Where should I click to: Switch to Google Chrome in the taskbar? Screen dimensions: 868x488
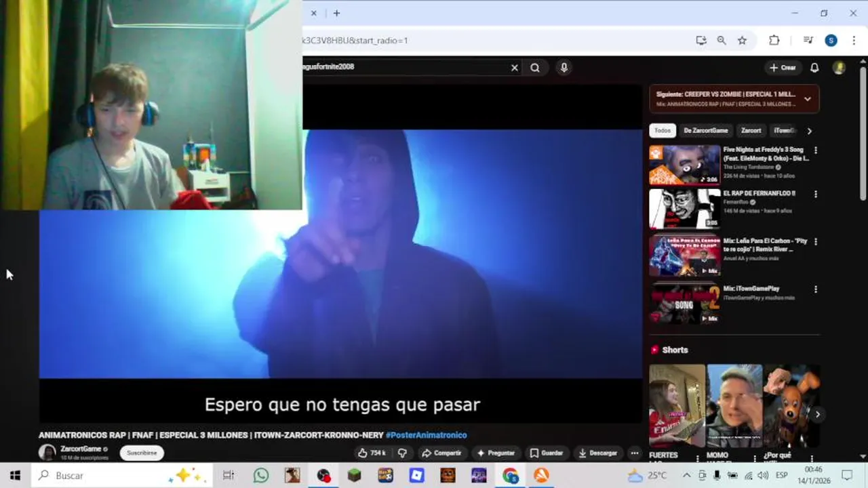point(510,475)
